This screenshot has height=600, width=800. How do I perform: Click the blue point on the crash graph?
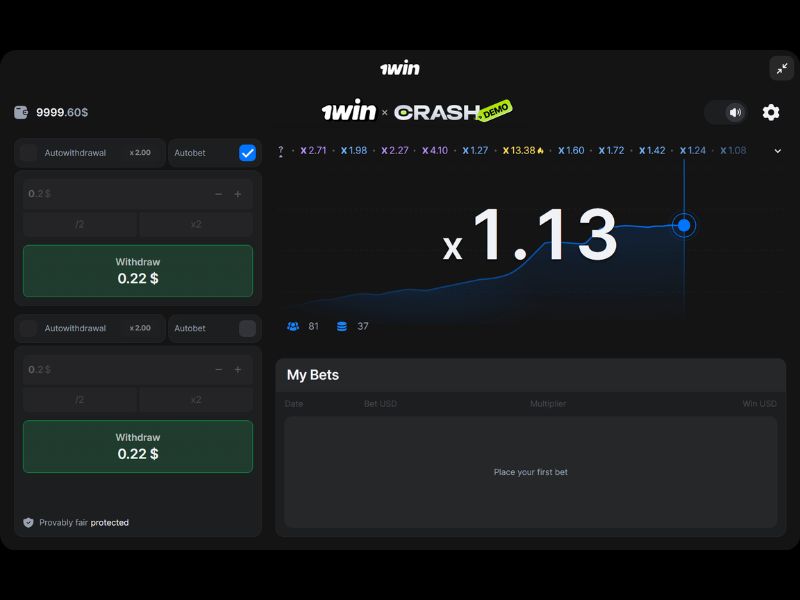(684, 225)
